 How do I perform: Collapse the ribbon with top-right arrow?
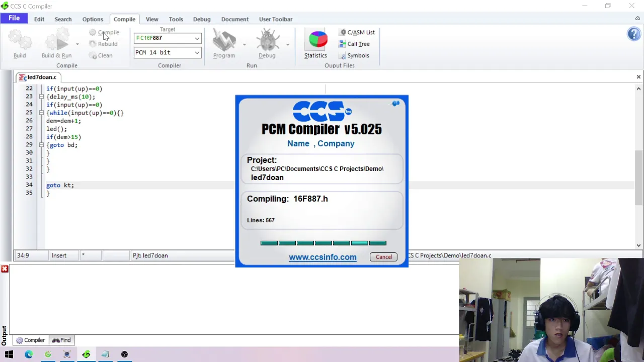tap(637, 19)
